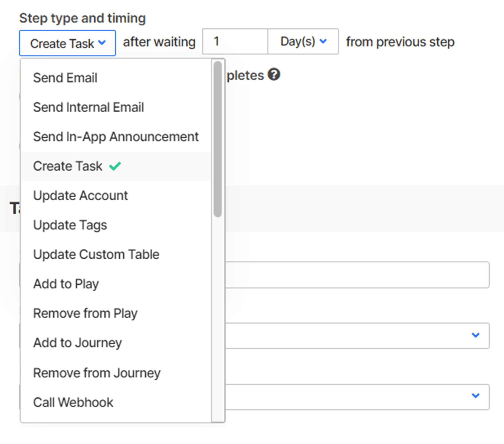Select Update Account step type
The width and height of the screenshot is (504, 444).
[x=80, y=196]
